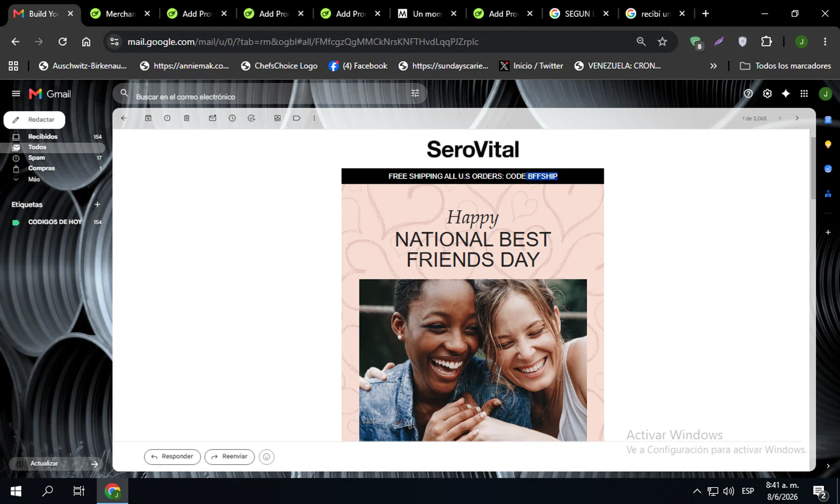Open the ChefsChoice Logo bookmark
The image size is (840, 504).
pos(279,66)
